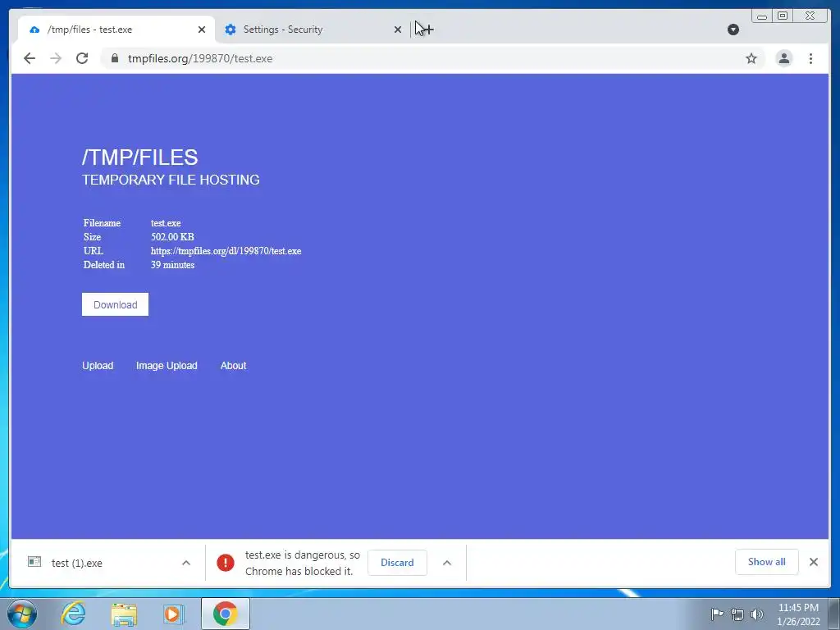Close the downloads bar
The height and width of the screenshot is (630, 840).
pyautogui.click(x=813, y=561)
